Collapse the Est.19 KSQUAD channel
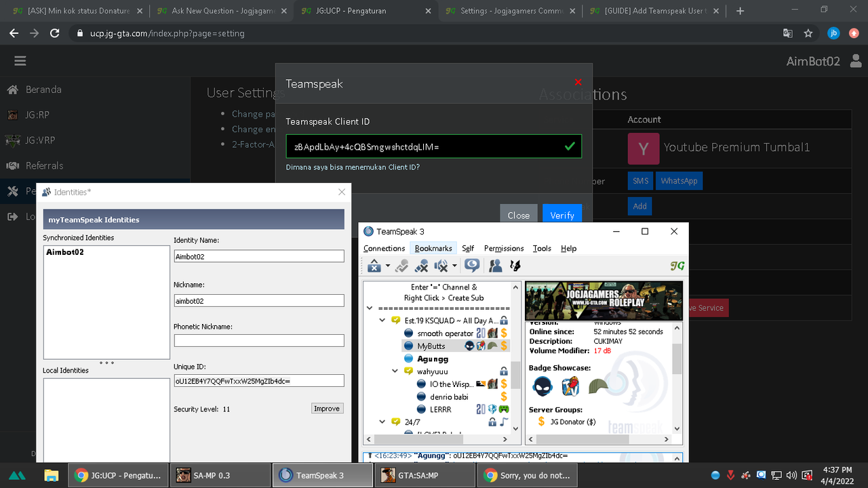The height and width of the screenshot is (488, 868). coord(381,320)
